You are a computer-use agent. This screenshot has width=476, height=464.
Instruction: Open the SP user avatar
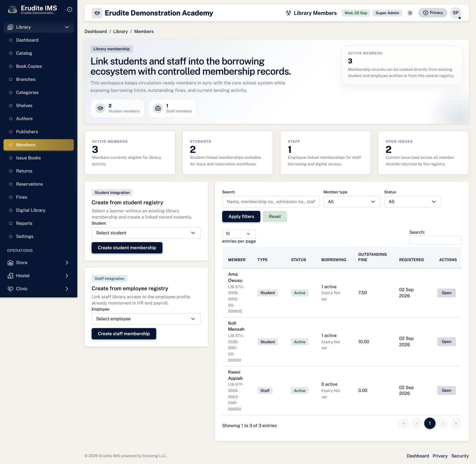point(455,13)
